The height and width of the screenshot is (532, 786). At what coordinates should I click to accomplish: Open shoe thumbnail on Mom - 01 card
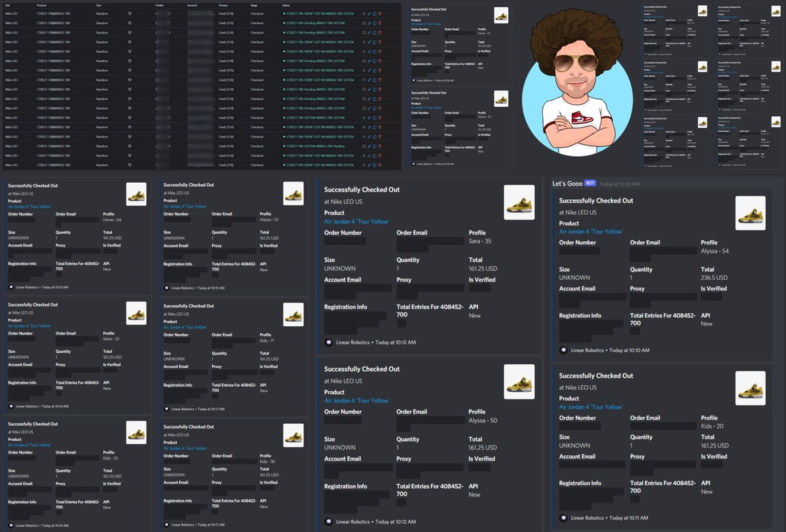(136, 313)
